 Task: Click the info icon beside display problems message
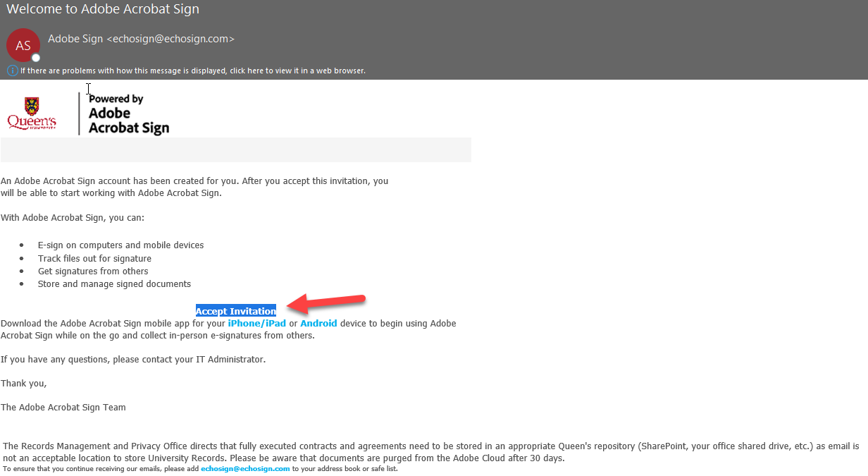[x=12, y=71]
